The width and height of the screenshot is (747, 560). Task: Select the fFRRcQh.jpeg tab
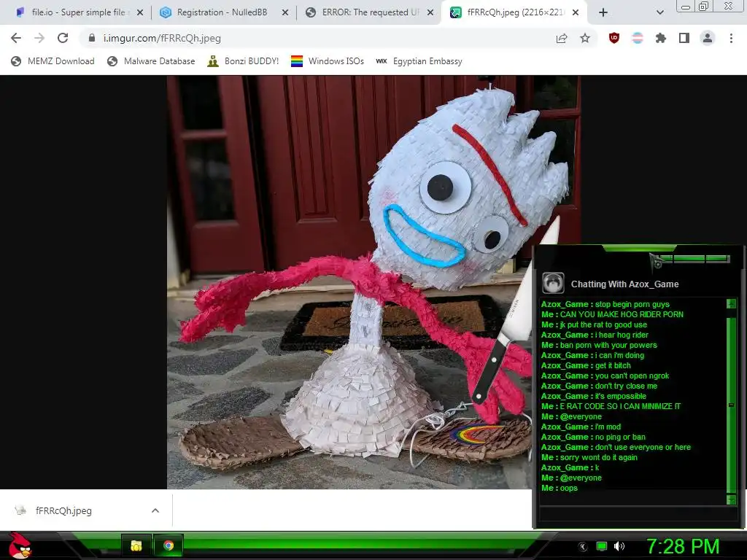[x=516, y=12]
